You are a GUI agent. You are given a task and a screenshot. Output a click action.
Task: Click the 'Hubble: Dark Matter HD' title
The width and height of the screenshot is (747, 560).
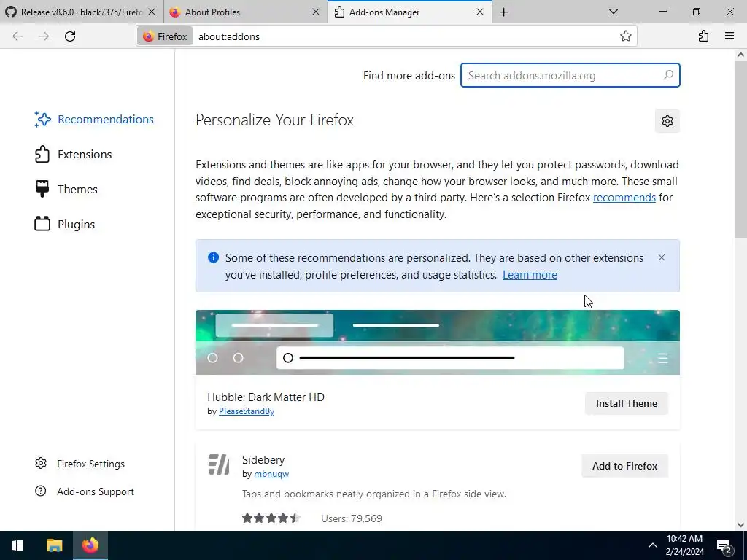click(266, 397)
